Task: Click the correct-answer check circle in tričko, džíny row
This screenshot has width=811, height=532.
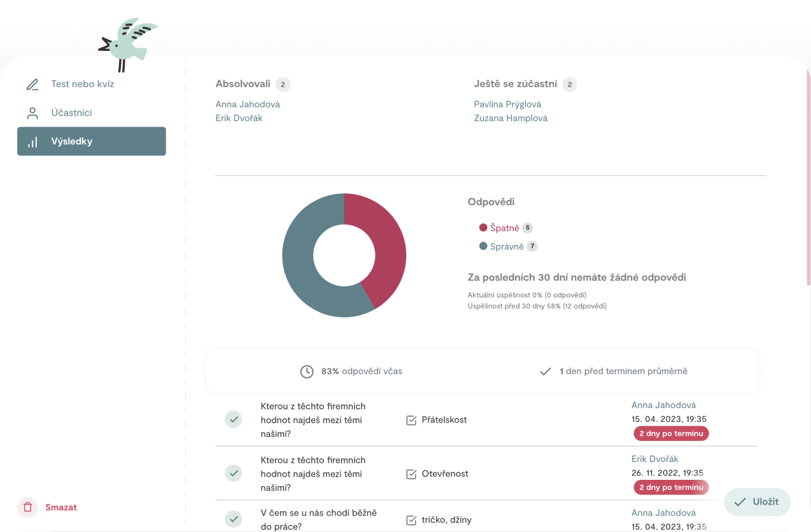Action: (x=234, y=519)
